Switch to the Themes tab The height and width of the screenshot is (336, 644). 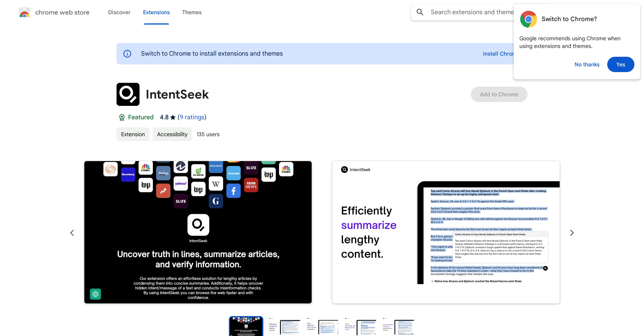(192, 12)
